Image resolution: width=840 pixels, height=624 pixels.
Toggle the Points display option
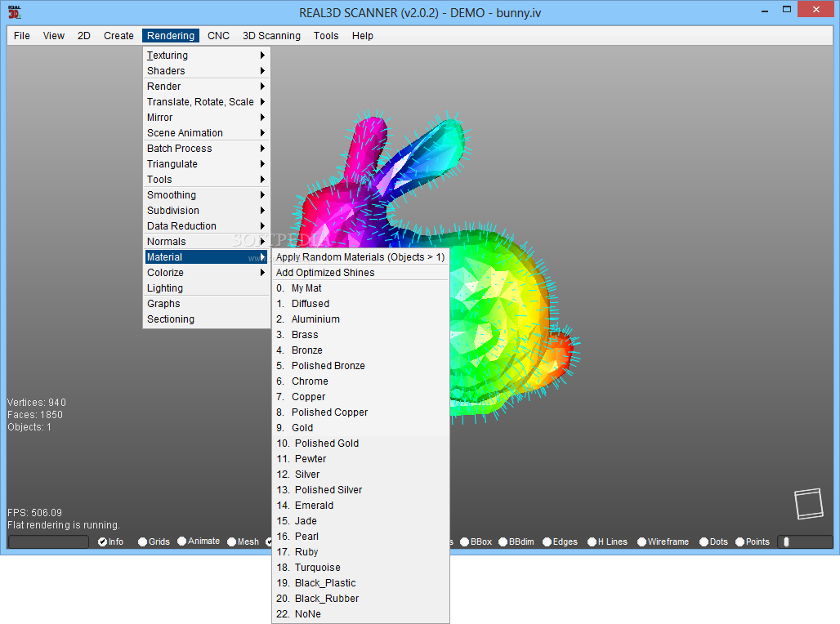click(x=753, y=542)
